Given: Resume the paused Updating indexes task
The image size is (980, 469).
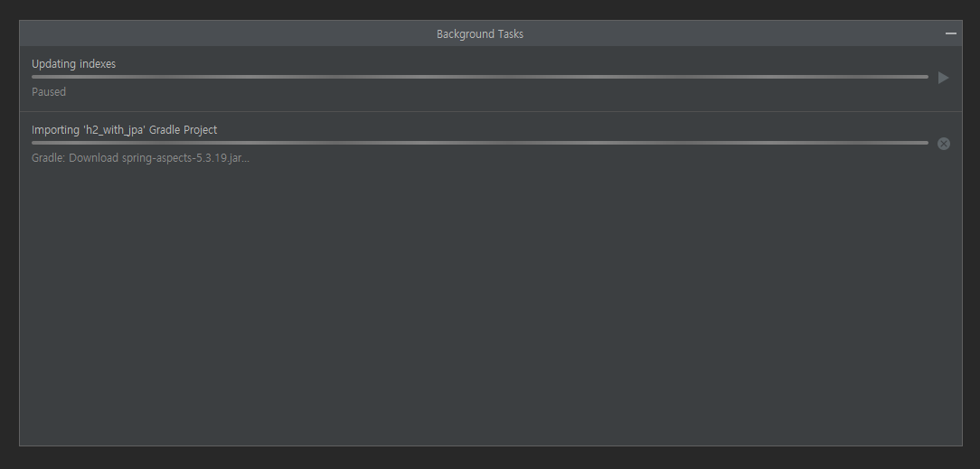Looking at the screenshot, I should tap(944, 78).
